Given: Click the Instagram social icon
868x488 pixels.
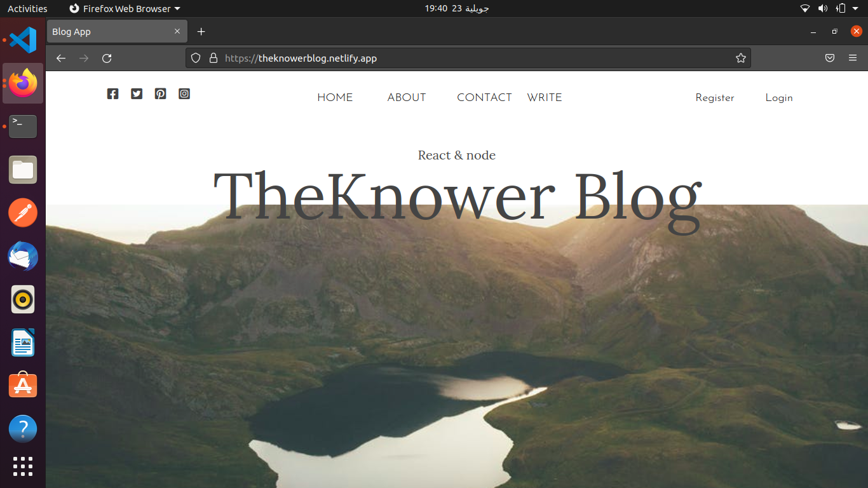Looking at the screenshot, I should tap(184, 94).
